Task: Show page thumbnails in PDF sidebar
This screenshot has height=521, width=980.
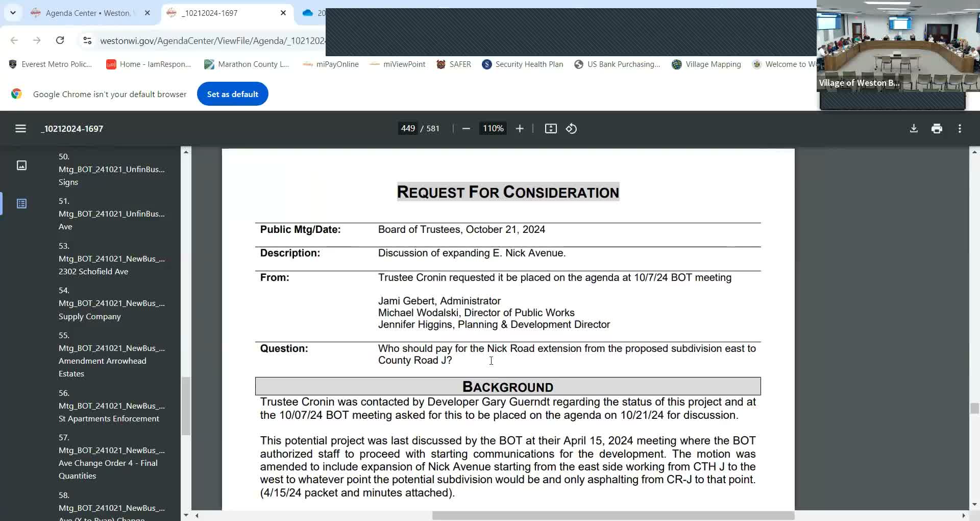Action: (x=21, y=165)
